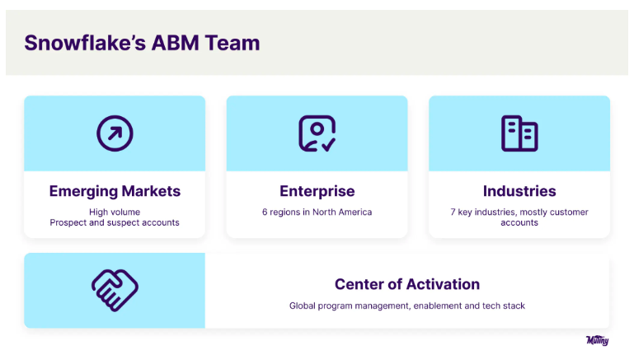Select the Enterprise heading
Image resolution: width=634 pixels, height=364 pixels.
click(x=317, y=191)
